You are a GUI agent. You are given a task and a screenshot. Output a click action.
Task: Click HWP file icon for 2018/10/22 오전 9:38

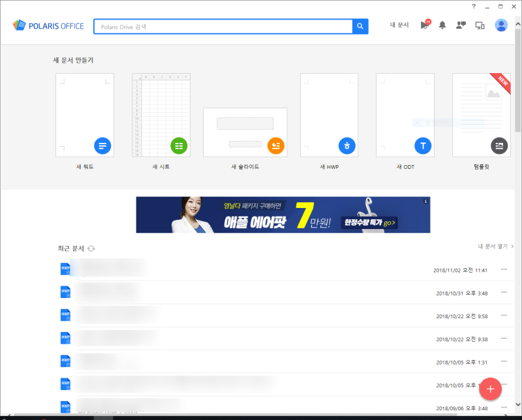coord(65,338)
